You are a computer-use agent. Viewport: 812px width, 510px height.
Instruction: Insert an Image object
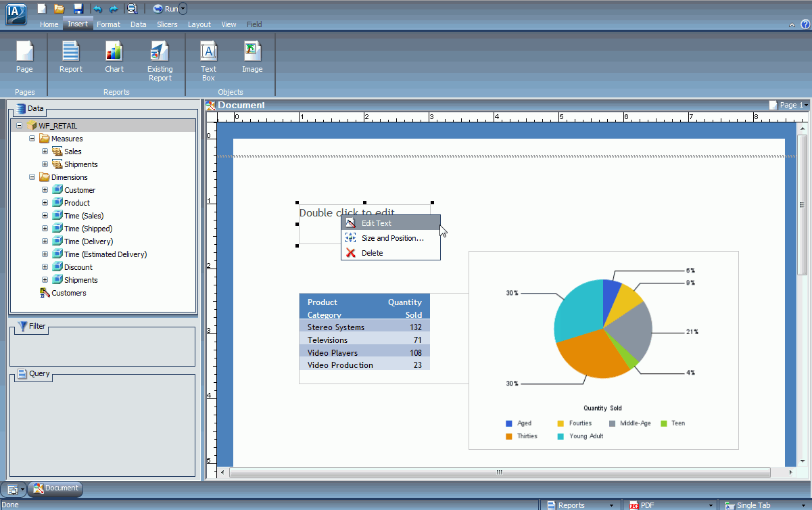252,57
